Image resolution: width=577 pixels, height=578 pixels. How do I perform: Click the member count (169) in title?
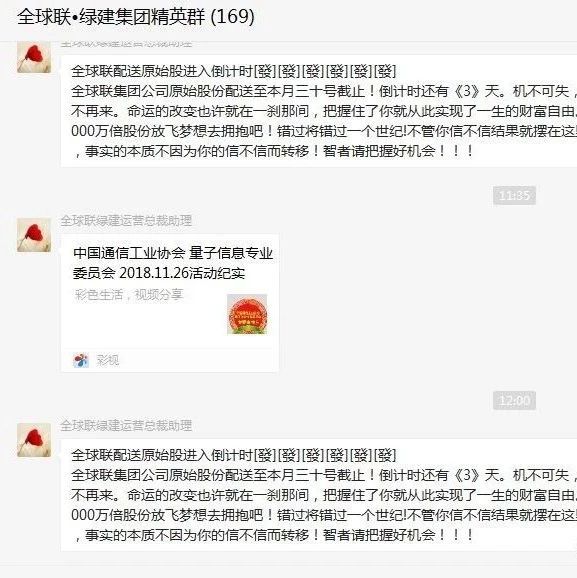point(232,17)
